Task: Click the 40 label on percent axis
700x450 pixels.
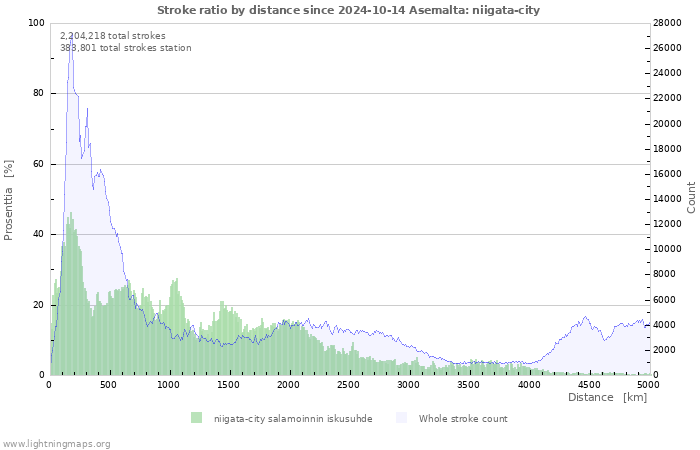Action: (x=39, y=234)
